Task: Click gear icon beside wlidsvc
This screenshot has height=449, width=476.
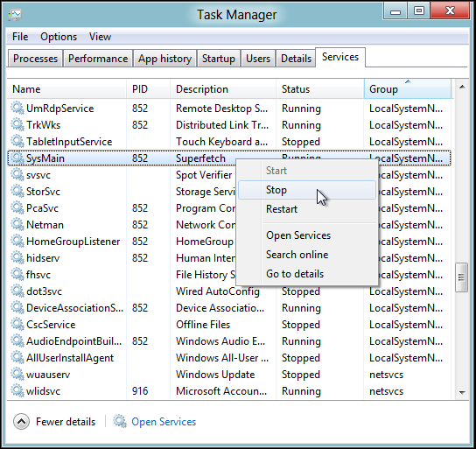Action: tap(17, 390)
